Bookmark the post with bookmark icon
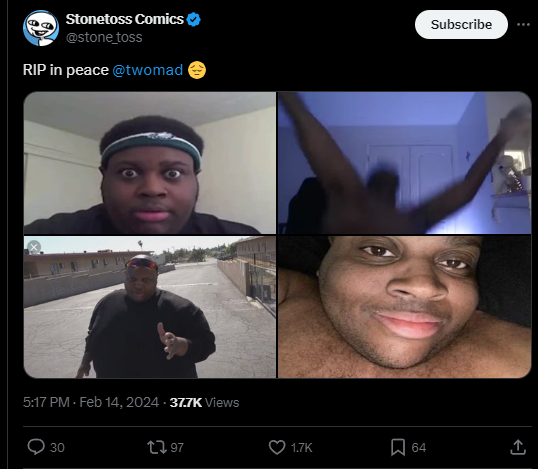This screenshot has width=538, height=469. (x=398, y=447)
